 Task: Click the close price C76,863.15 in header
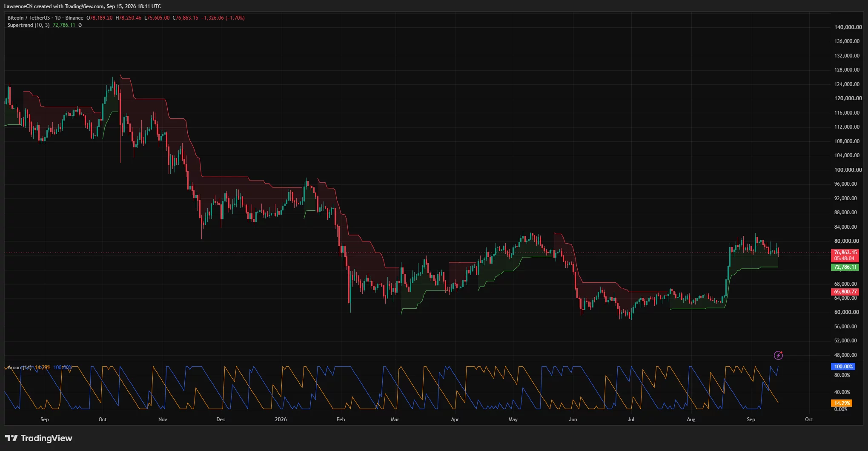[186, 18]
